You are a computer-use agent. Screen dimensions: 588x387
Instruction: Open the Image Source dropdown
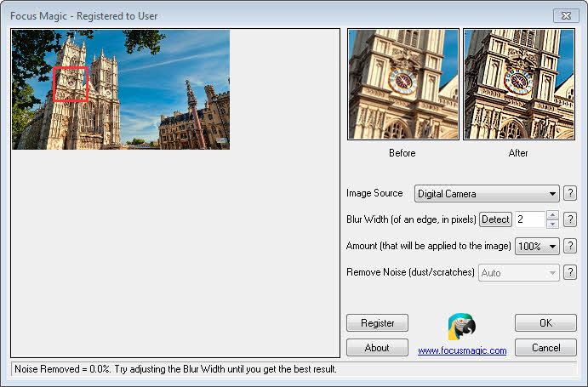coord(487,194)
